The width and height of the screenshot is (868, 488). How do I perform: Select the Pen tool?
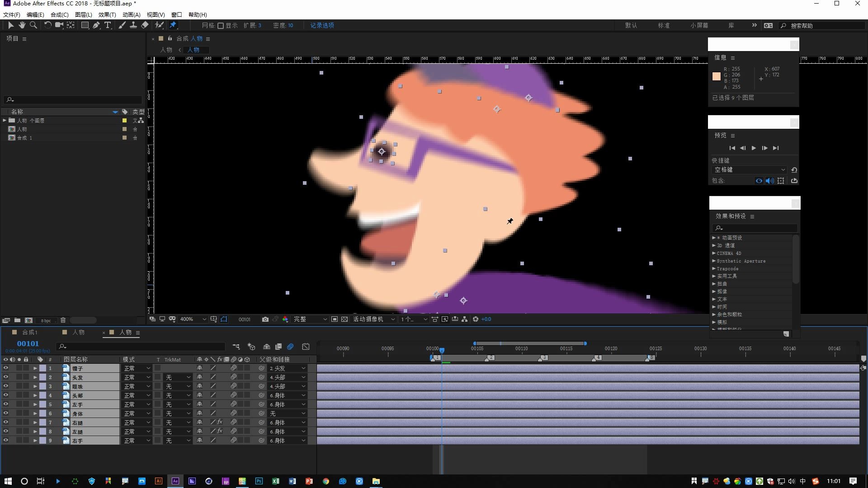(96, 25)
